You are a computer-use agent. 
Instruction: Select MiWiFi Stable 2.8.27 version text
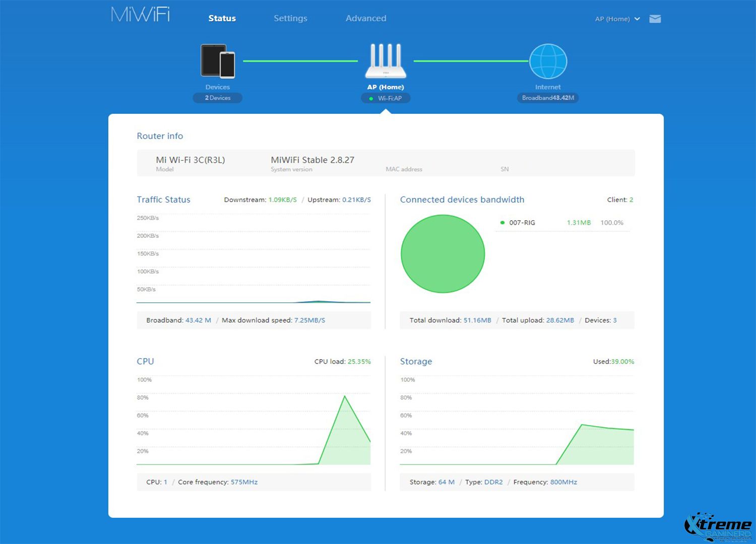[x=312, y=160]
